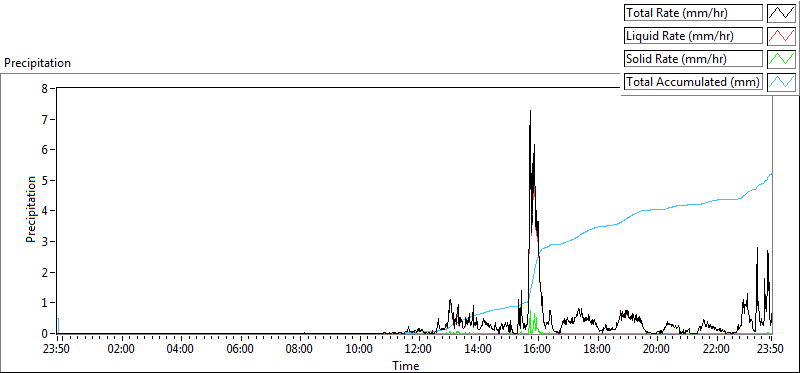
Task: Click the last 23:50 label on time axis
Action: click(771, 350)
